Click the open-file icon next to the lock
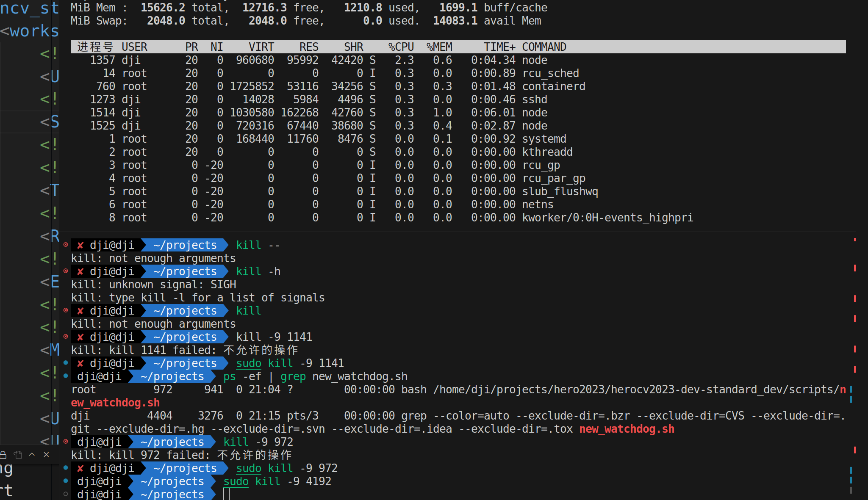 click(x=18, y=455)
